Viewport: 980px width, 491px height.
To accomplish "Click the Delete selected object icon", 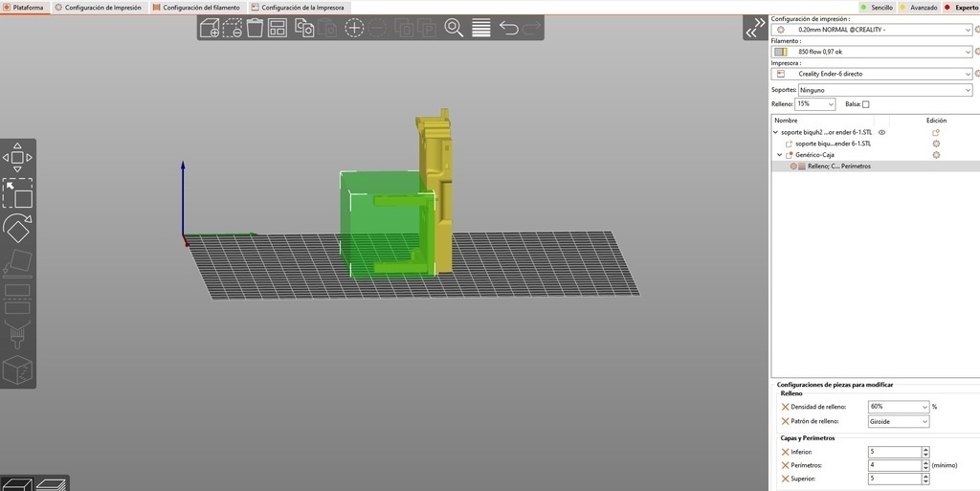I will pyautogui.click(x=232, y=28).
